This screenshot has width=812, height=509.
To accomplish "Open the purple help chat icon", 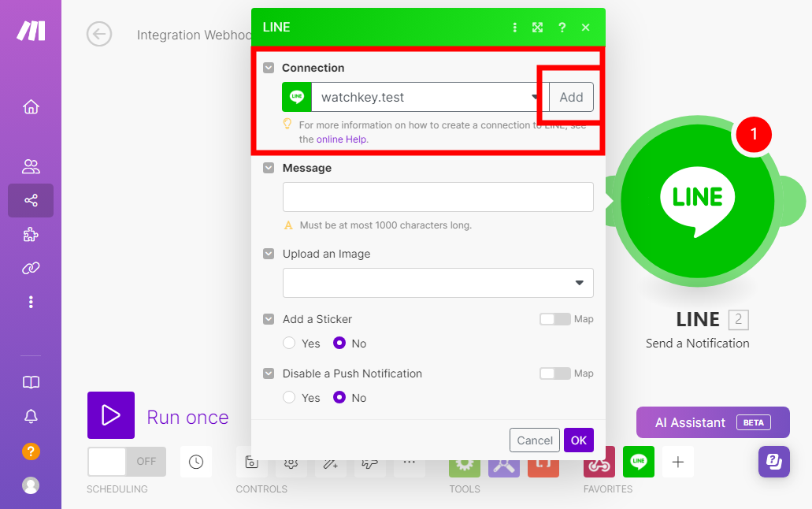I will (x=773, y=461).
